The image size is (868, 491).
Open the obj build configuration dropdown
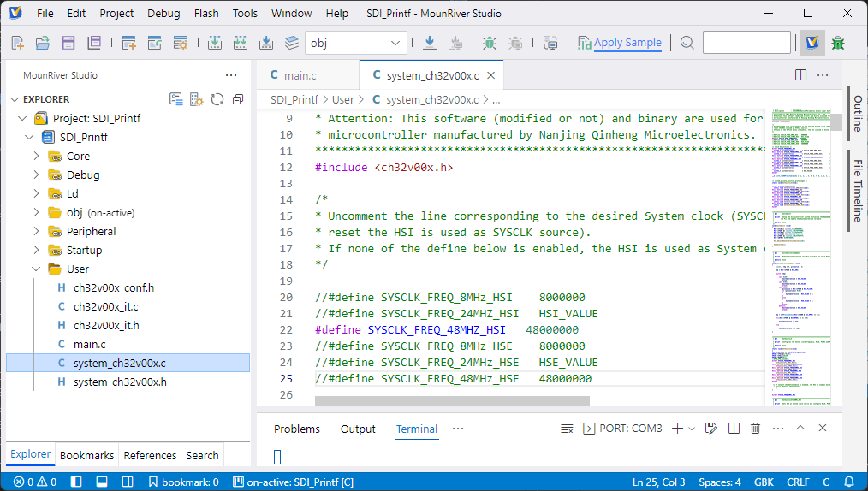(x=355, y=43)
